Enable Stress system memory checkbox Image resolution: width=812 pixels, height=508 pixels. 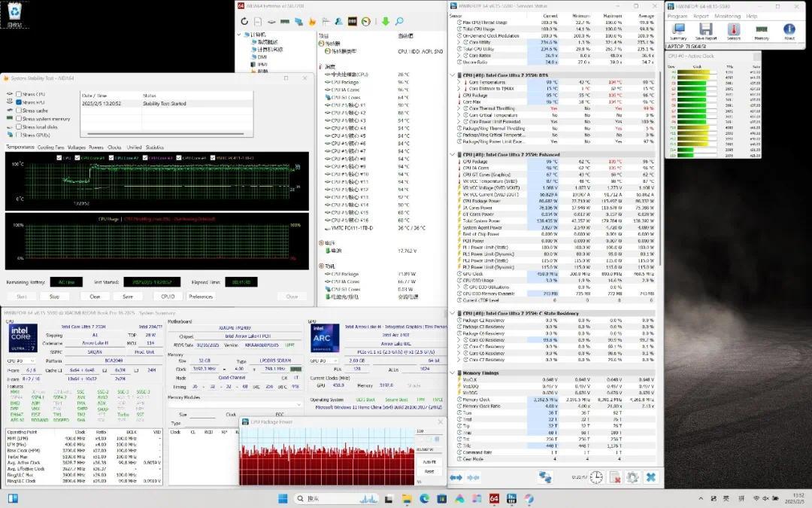coord(19,119)
